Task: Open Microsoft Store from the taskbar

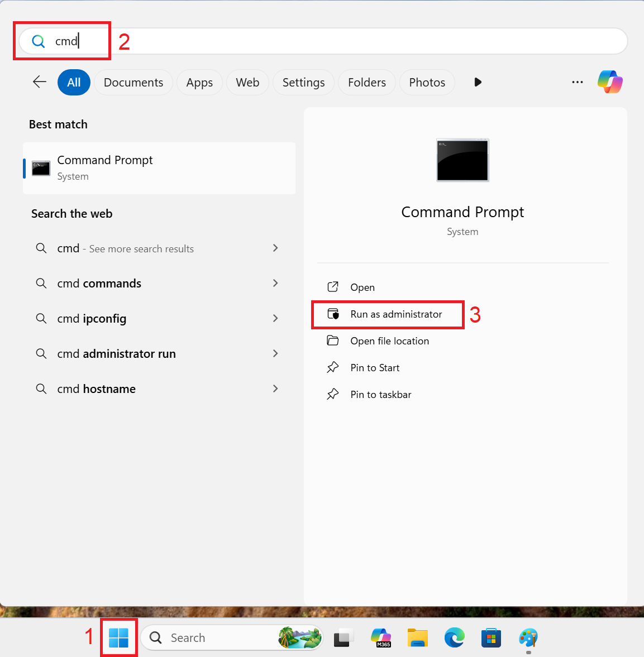Action: (491, 637)
